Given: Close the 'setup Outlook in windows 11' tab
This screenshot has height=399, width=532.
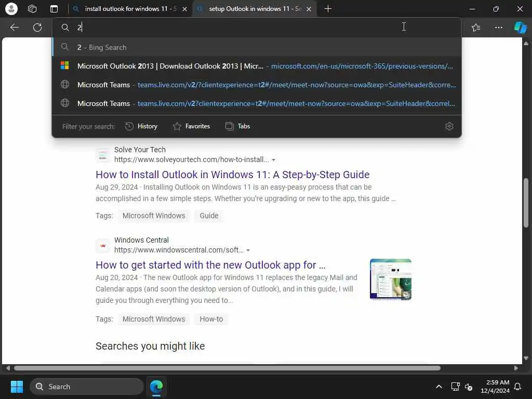Looking at the screenshot, I should tap(309, 9).
